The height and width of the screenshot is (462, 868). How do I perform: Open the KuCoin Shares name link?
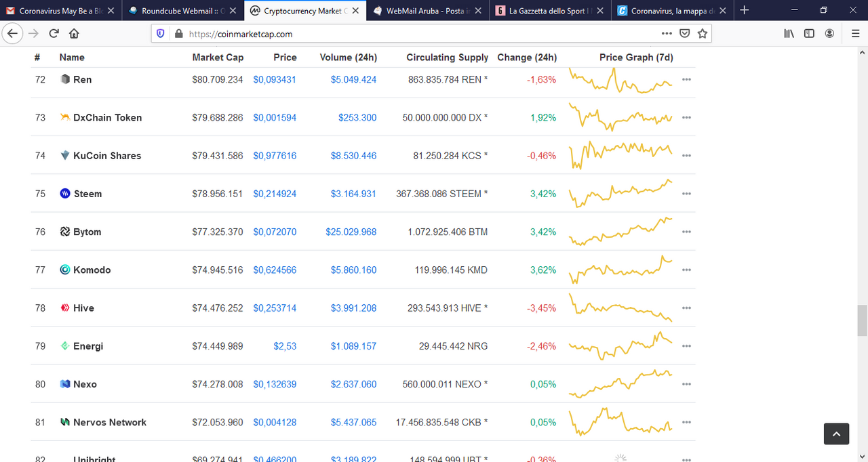(x=107, y=155)
